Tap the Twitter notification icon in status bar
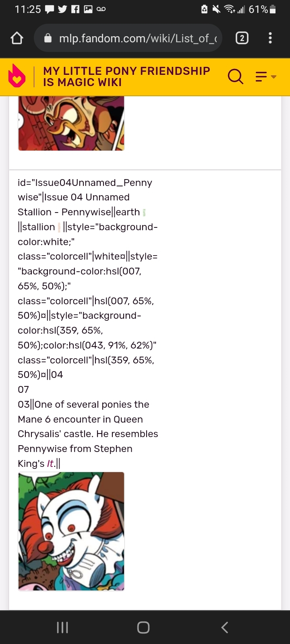 (62, 9)
